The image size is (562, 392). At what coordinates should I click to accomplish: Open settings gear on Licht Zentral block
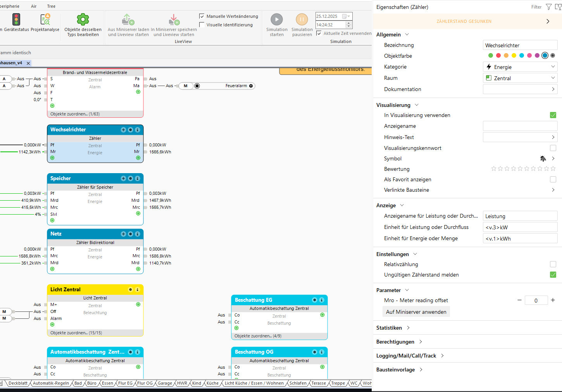131,290
